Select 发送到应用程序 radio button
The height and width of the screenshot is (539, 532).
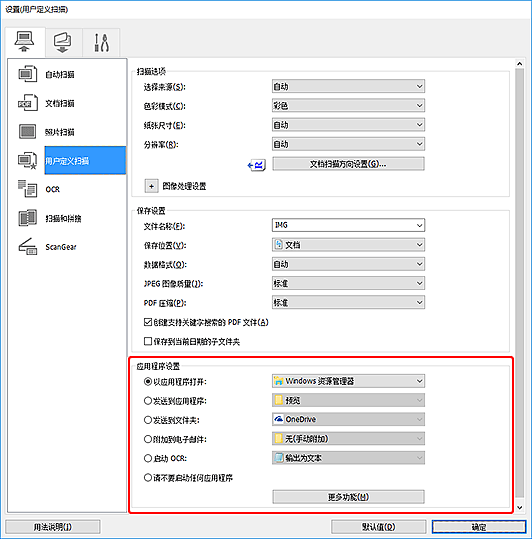click(148, 401)
